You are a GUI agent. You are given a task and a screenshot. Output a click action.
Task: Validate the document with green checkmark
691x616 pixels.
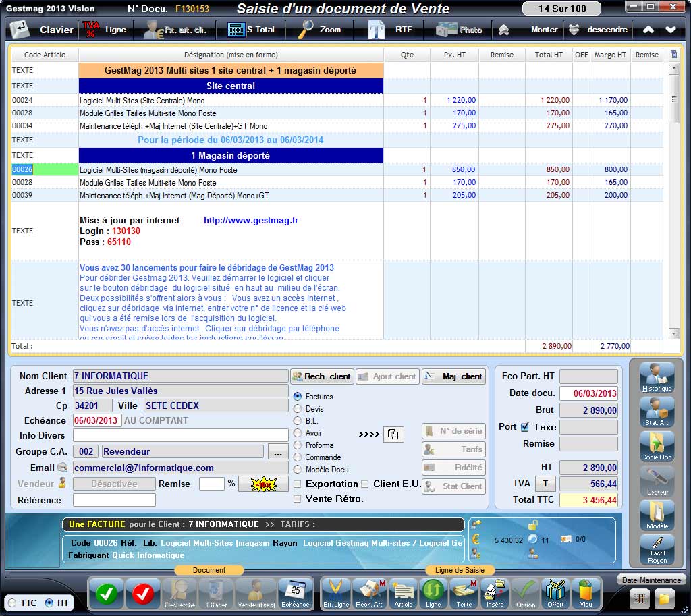[x=106, y=594]
